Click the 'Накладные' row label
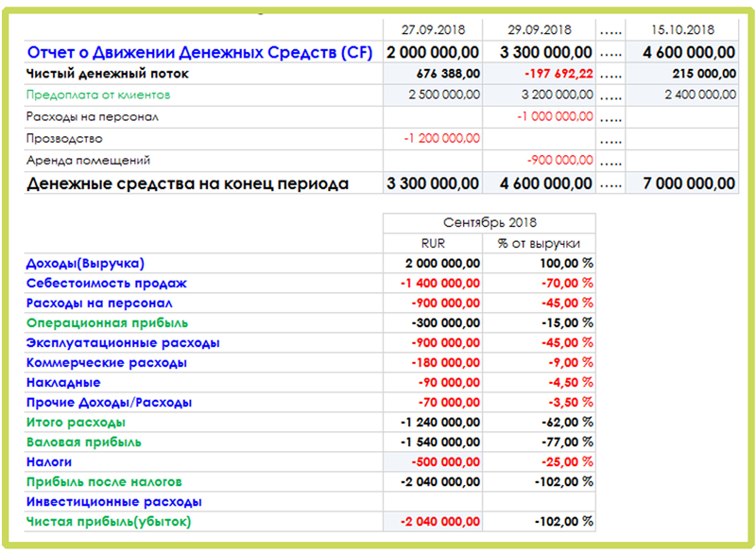This screenshot has height=555, width=756. pyautogui.click(x=63, y=383)
